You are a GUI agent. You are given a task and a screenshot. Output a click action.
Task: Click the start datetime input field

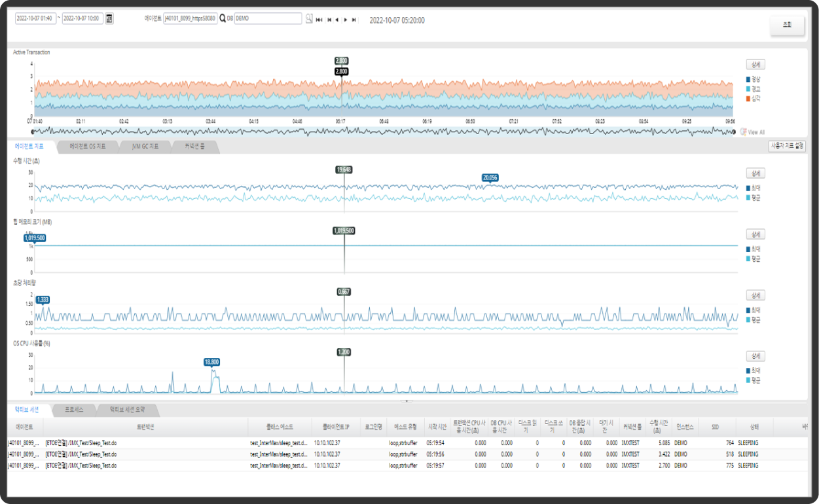[x=36, y=19]
